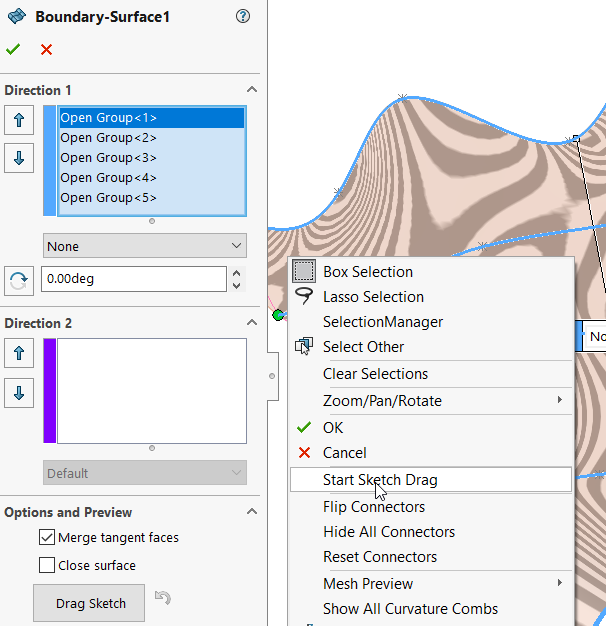
Task: Click the blue Direction 1 color bar
Action: tap(50, 161)
